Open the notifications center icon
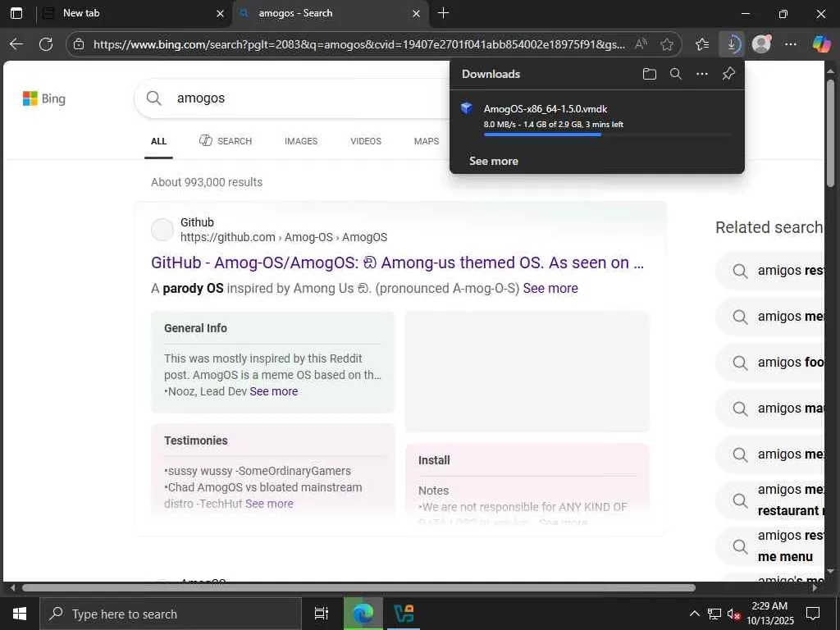Image resolution: width=840 pixels, height=630 pixels. [x=813, y=613]
